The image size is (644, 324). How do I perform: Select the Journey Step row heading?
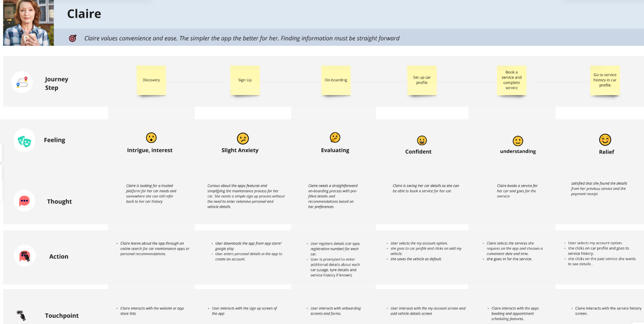click(x=56, y=83)
